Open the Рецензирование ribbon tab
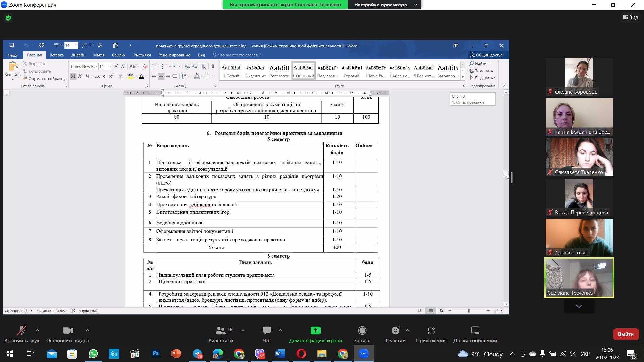Viewport: 644px width, 362px height. point(174,55)
